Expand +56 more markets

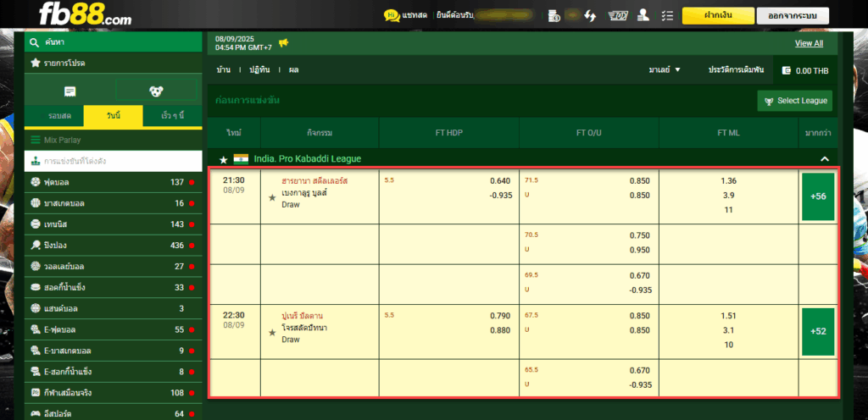[x=818, y=196]
